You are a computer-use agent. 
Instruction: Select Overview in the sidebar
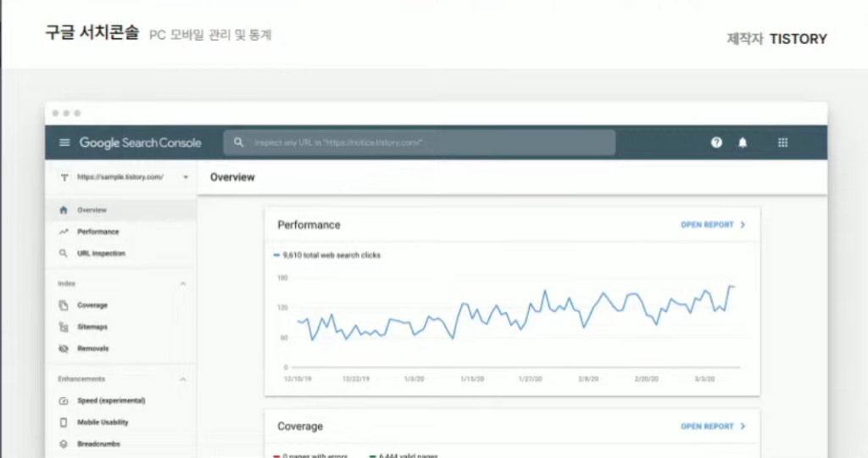(92, 210)
